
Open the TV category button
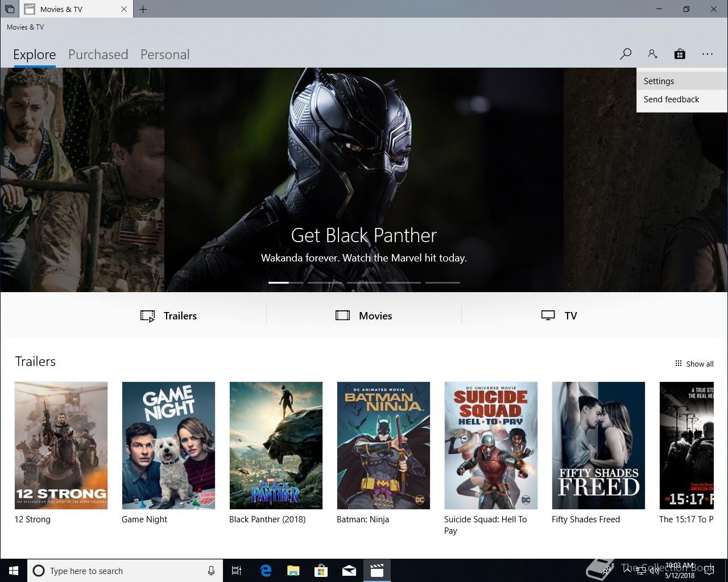pos(559,315)
